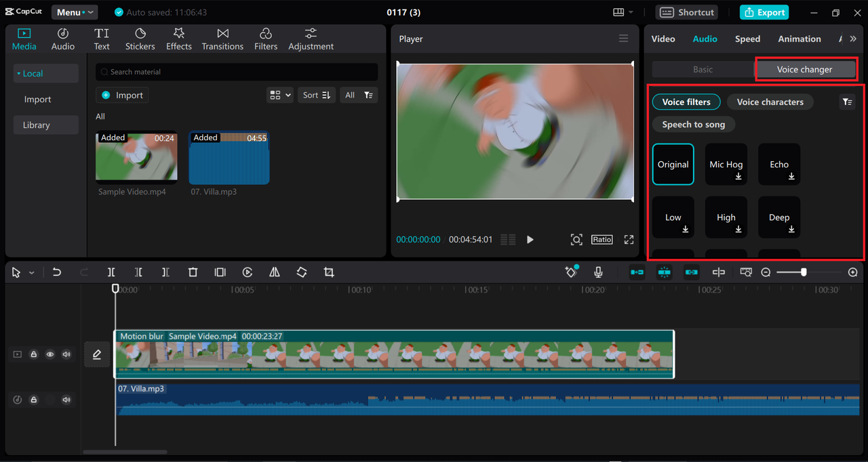Play the preview in player
Screen dimensions: 868x462
(530, 240)
